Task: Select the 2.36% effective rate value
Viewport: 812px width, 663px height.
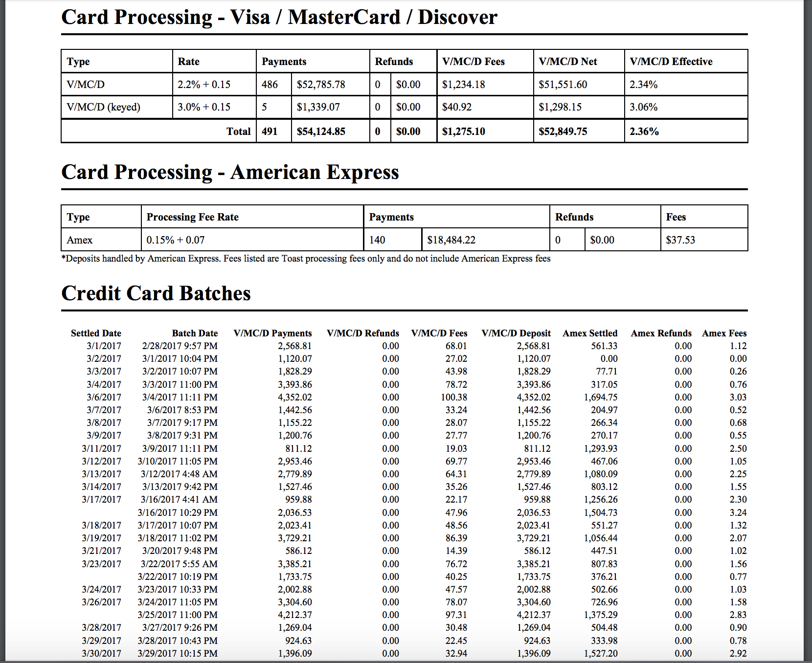Action: tap(644, 131)
